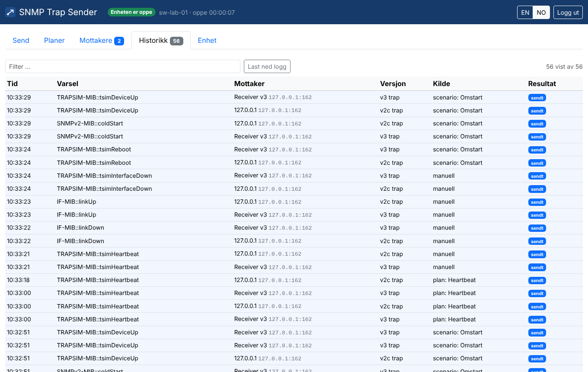588x372 pixels.
Task: Click the Resultat column header
Action: (542, 83)
